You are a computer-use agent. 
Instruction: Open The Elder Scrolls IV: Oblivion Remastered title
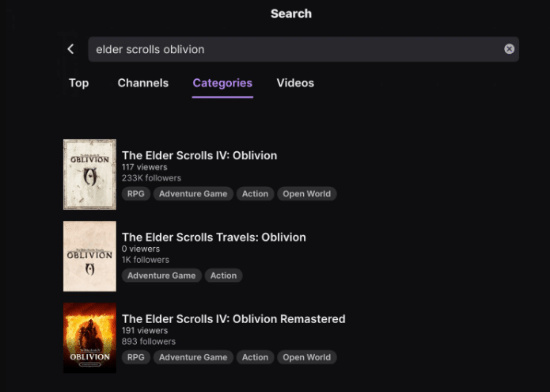(x=234, y=319)
